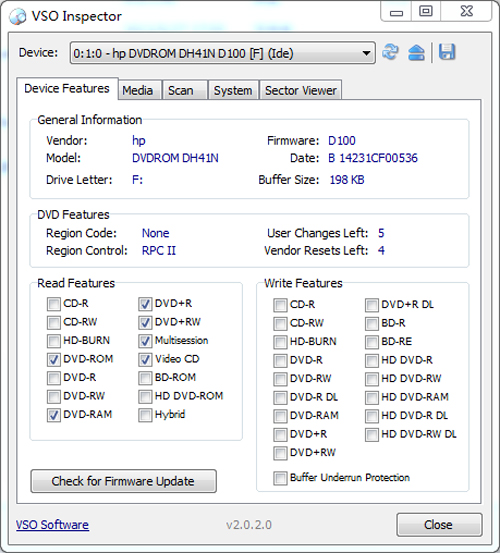Screen dimensions: 500x553
Task: Check the BD-R write feature box
Action: (372, 323)
